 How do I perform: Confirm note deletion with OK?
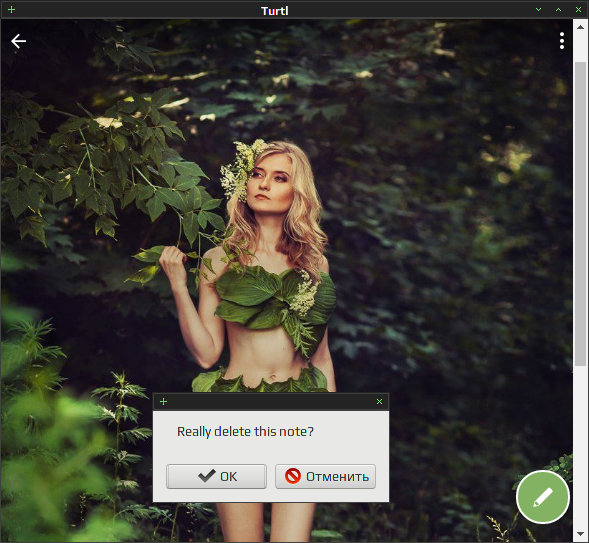216,476
